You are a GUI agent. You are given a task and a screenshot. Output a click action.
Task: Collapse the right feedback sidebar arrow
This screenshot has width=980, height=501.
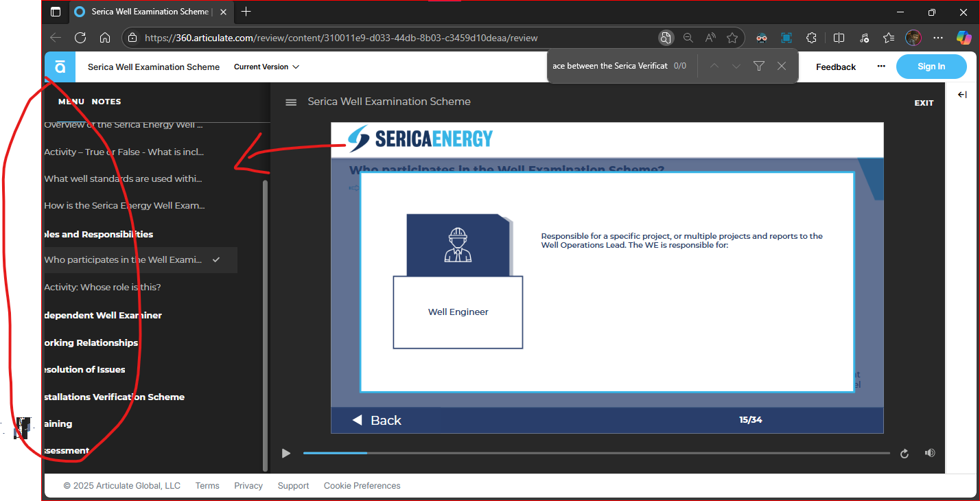(962, 95)
